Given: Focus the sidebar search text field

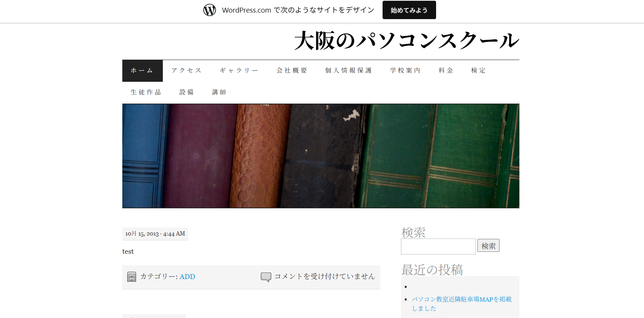Looking at the screenshot, I should point(438,247).
